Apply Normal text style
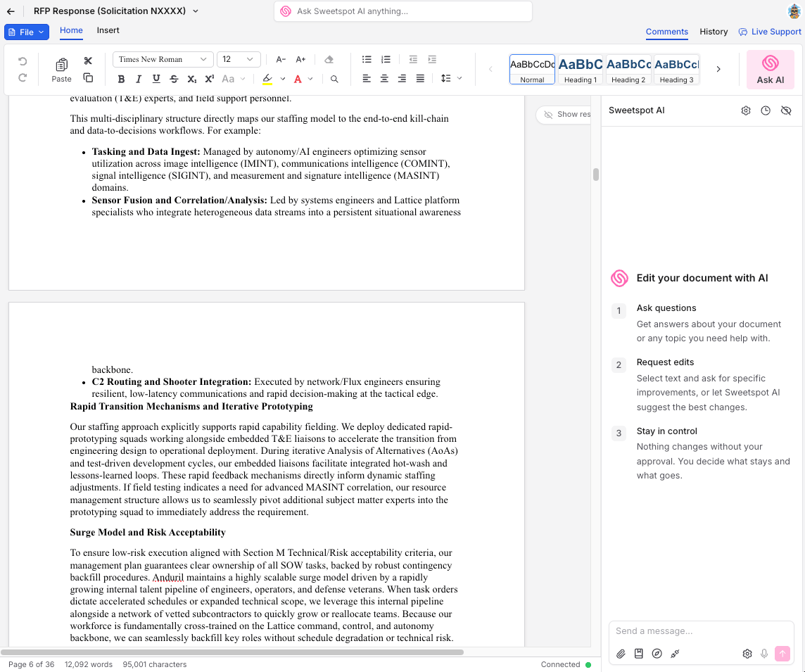This screenshot has height=672, width=805. pos(532,69)
